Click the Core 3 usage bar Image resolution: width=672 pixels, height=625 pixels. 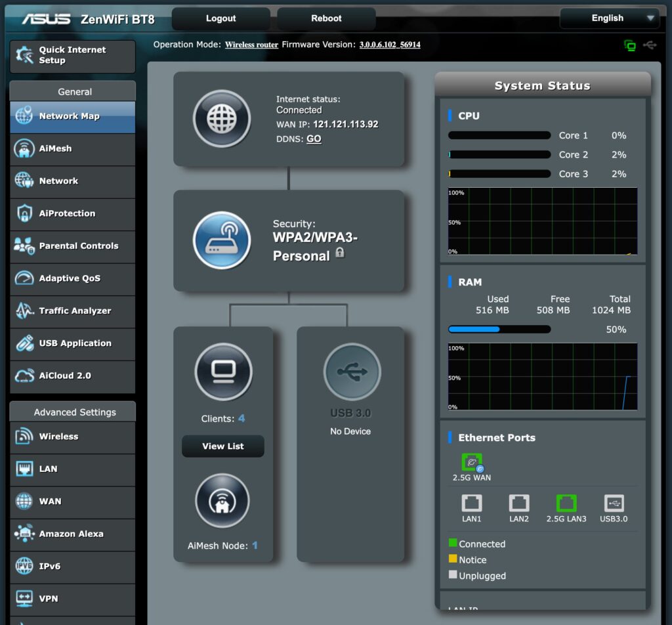pyautogui.click(x=499, y=173)
